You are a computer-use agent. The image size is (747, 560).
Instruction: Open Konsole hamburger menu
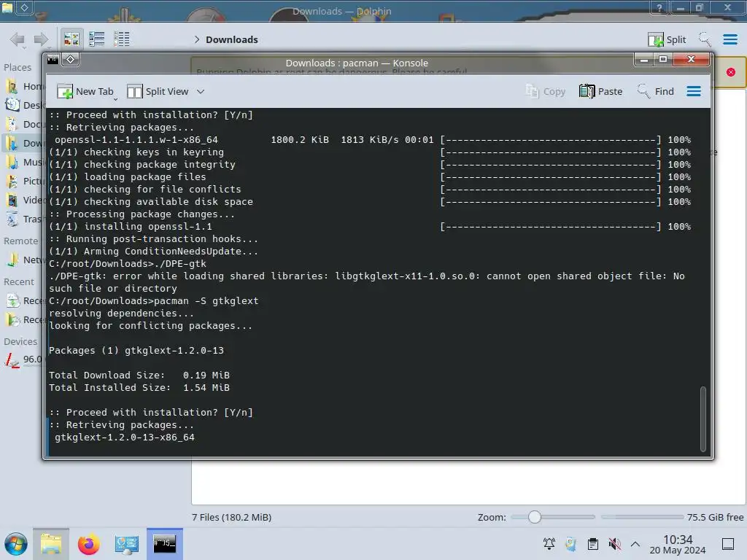point(694,91)
